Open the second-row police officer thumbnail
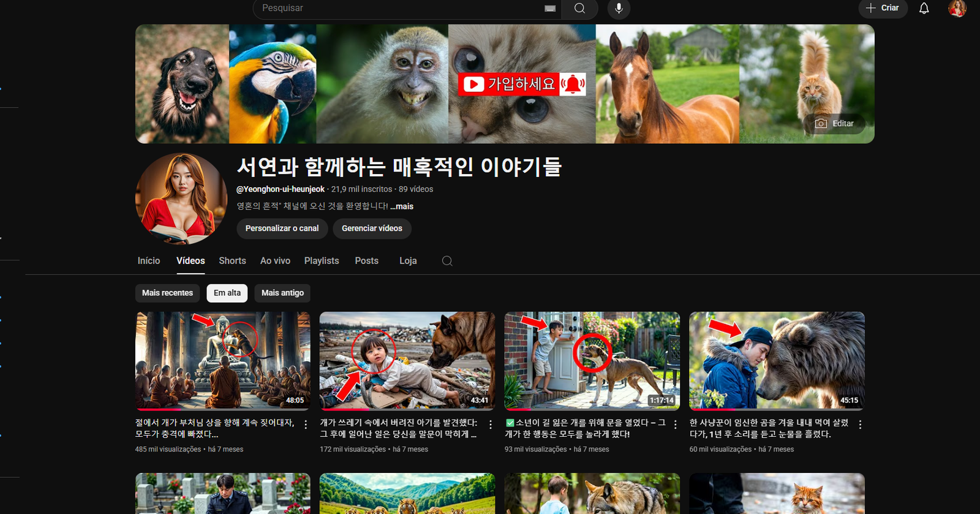The height and width of the screenshot is (514, 980). coord(223,493)
